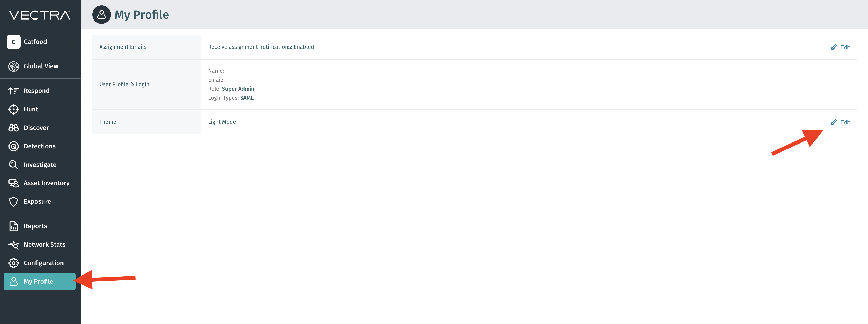Click the My Profile person icon in sidebar
868x324 pixels.
(x=13, y=282)
